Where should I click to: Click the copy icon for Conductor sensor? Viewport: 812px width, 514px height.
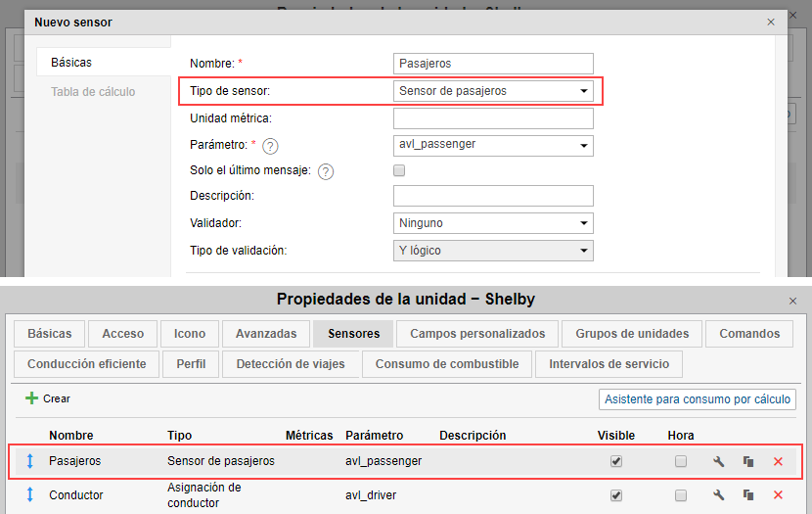point(748,495)
